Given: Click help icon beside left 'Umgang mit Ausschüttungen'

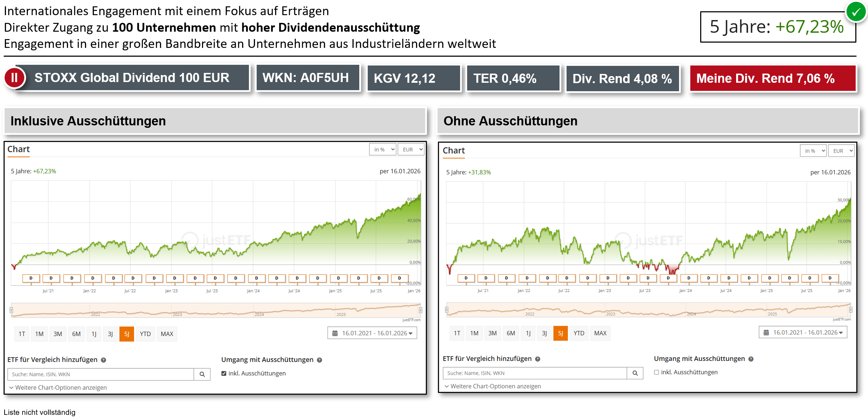Looking at the screenshot, I should pyautogui.click(x=319, y=360).
